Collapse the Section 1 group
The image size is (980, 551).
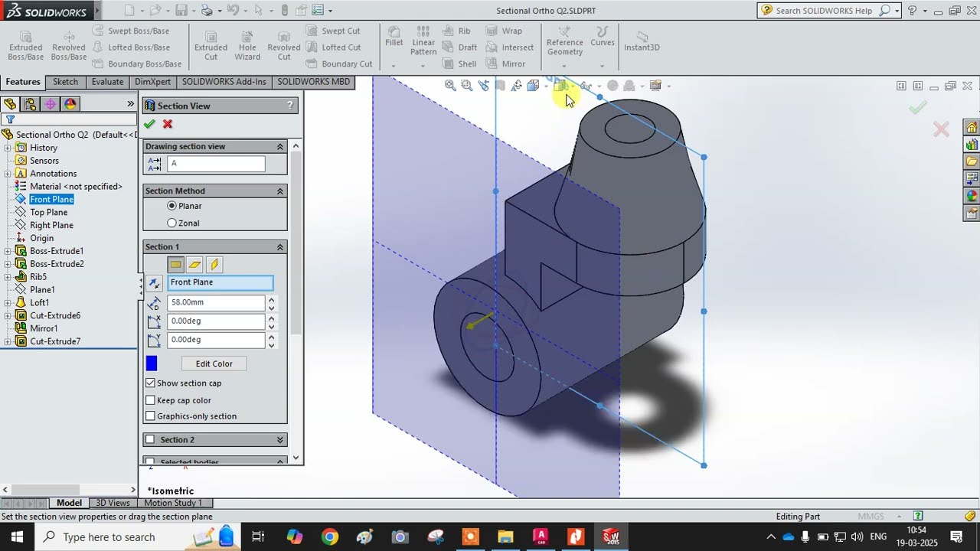(280, 246)
